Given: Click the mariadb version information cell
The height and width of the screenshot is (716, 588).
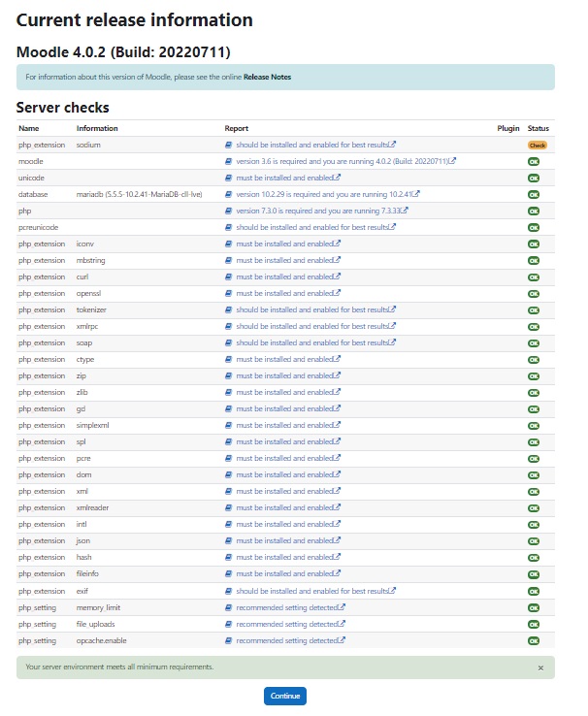Looking at the screenshot, I should pyautogui.click(x=140, y=194).
